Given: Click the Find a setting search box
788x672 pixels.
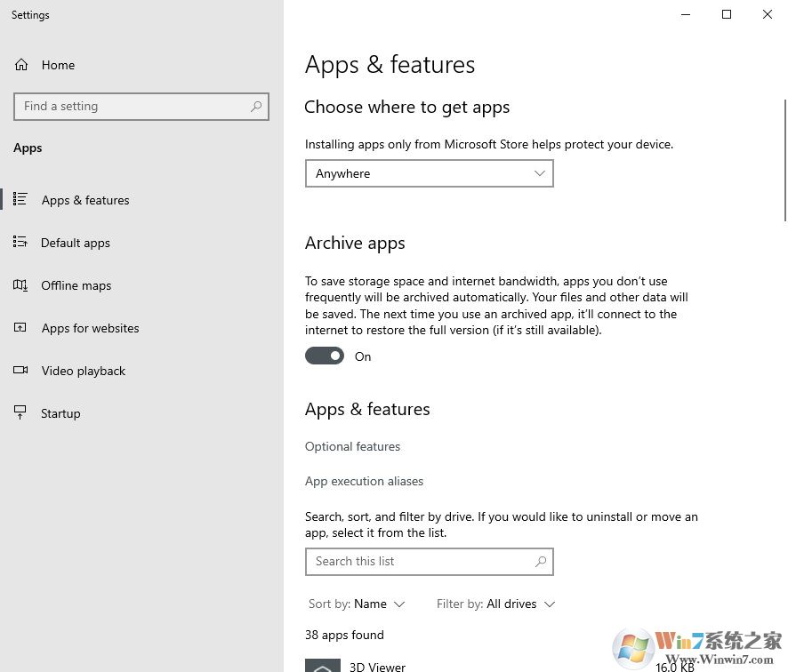Looking at the screenshot, I should coord(133,107).
